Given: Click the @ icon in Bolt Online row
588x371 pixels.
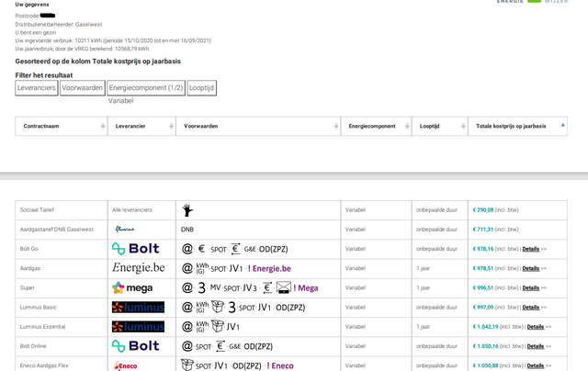Looking at the screenshot, I should click(187, 346).
